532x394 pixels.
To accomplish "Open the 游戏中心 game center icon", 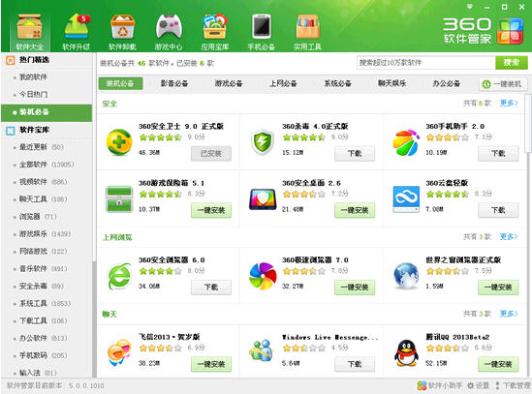I will tap(169, 32).
